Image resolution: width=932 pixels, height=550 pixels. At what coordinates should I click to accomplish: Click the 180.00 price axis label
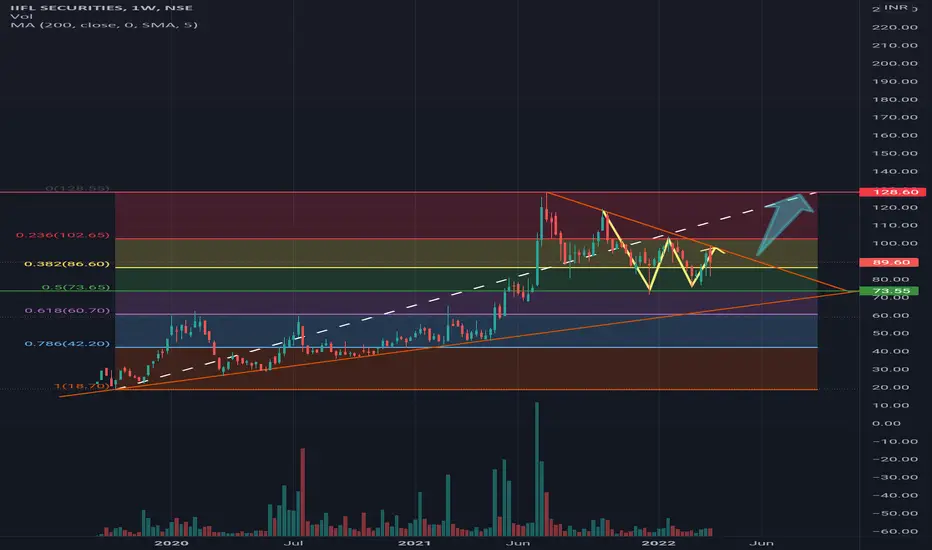click(895, 99)
